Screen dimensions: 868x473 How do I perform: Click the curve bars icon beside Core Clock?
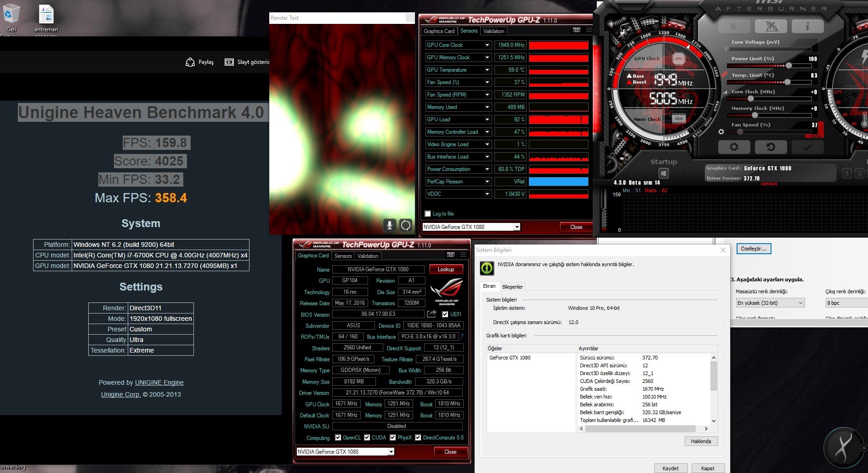[725, 92]
